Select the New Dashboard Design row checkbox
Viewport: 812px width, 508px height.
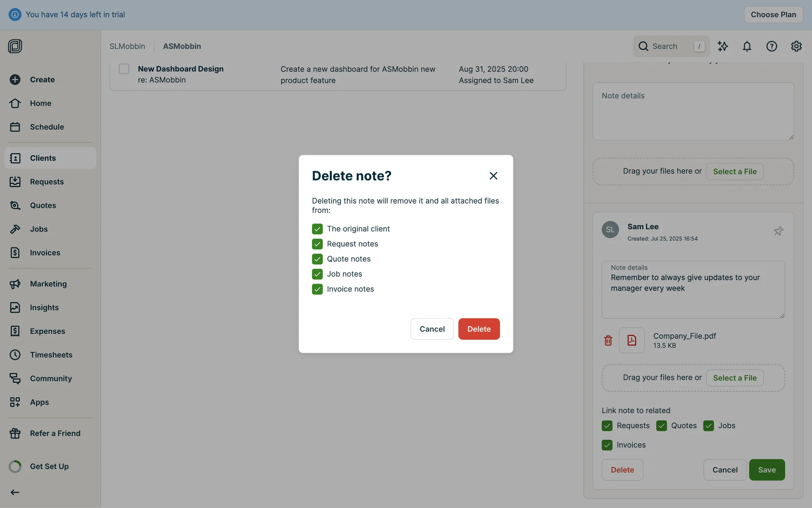[x=124, y=69]
